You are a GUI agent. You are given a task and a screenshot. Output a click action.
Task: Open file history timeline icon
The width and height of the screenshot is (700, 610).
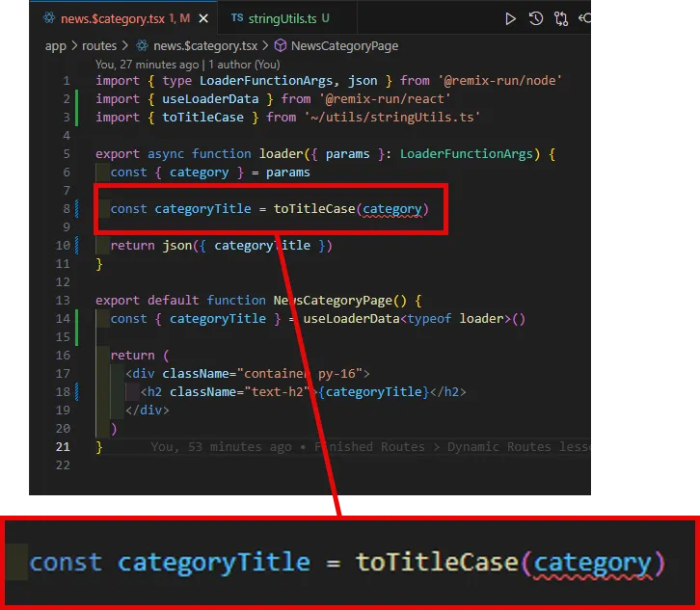[536, 18]
